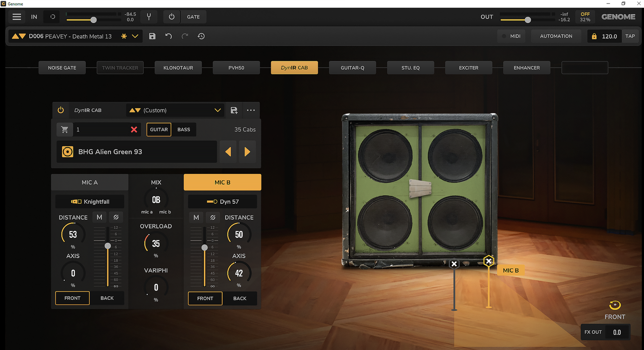Screen dimensions: 644x350
Task: Toggle the tempo lock icon
Action: point(594,36)
